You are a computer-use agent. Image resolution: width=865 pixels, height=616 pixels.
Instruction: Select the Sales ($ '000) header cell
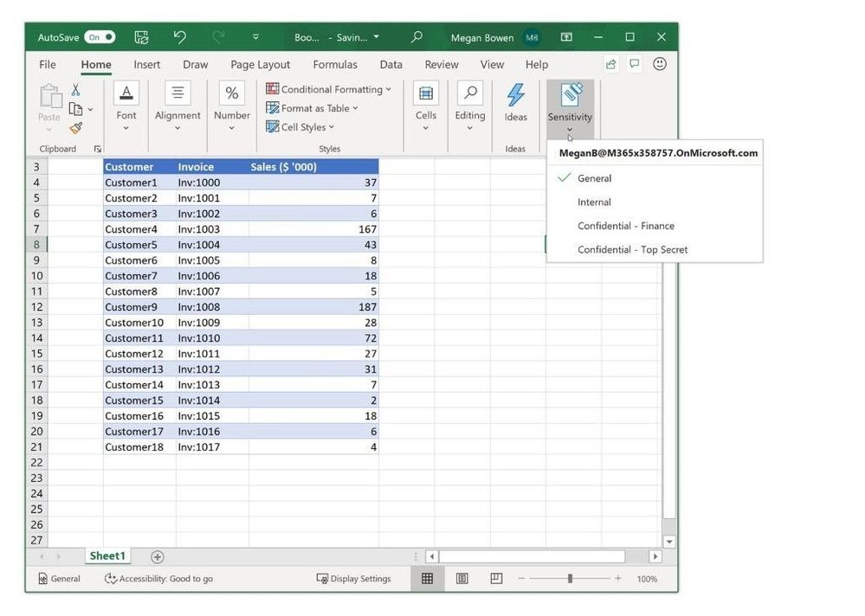coord(313,167)
